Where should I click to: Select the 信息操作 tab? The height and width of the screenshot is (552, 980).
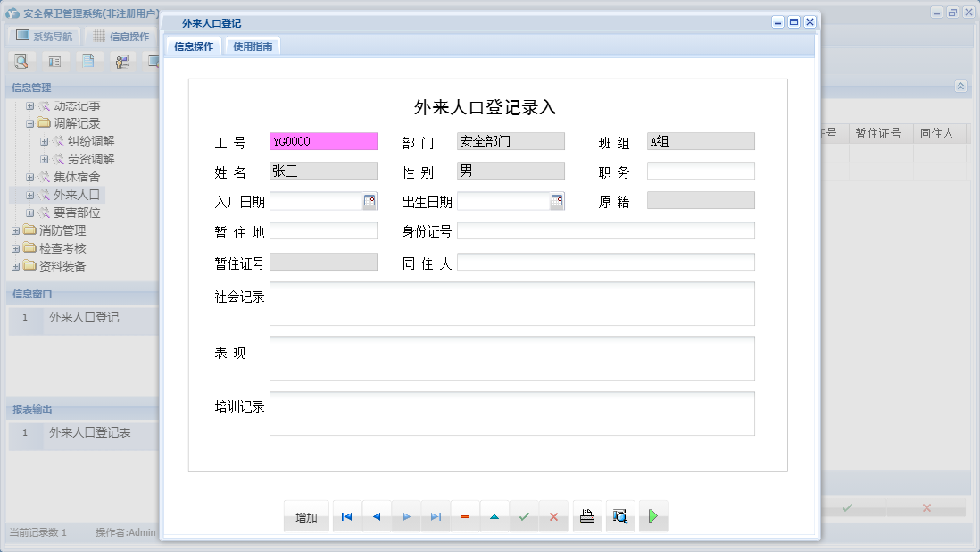193,45
